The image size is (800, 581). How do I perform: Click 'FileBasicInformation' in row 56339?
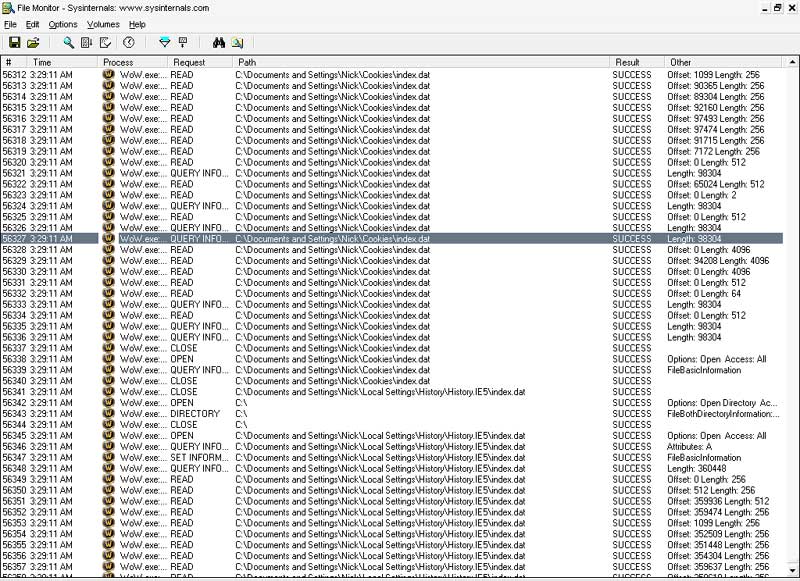click(704, 370)
